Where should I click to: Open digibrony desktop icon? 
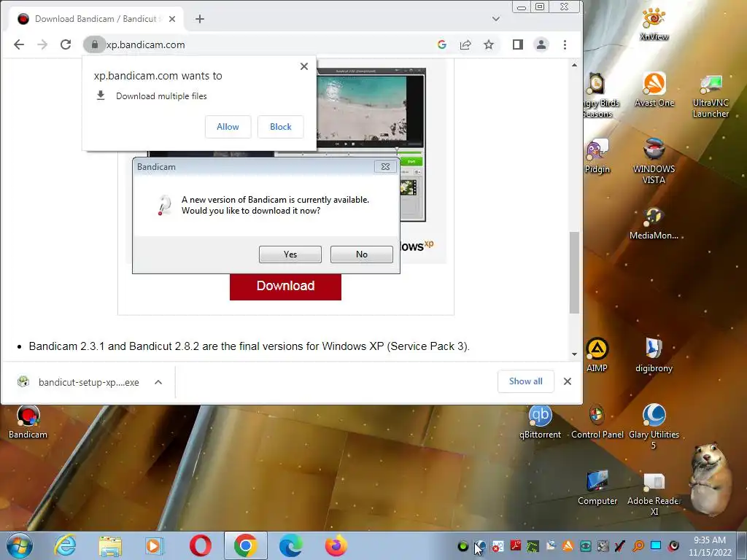pos(654,355)
